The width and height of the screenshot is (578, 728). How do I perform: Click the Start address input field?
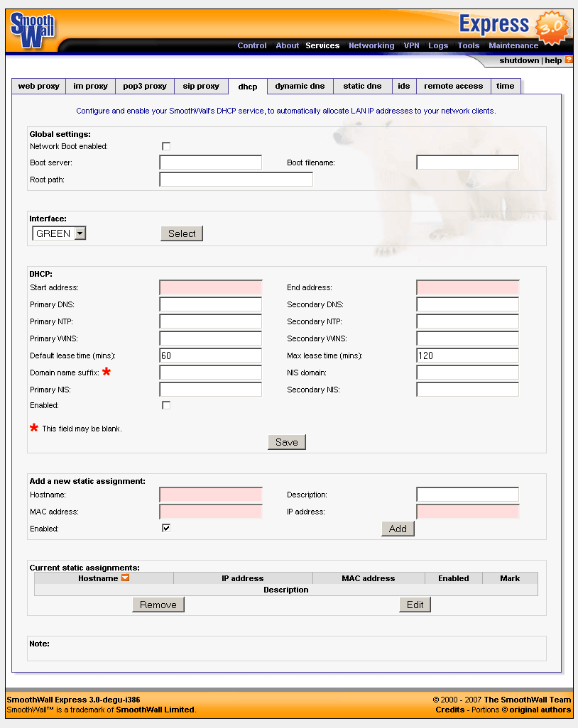coord(210,287)
